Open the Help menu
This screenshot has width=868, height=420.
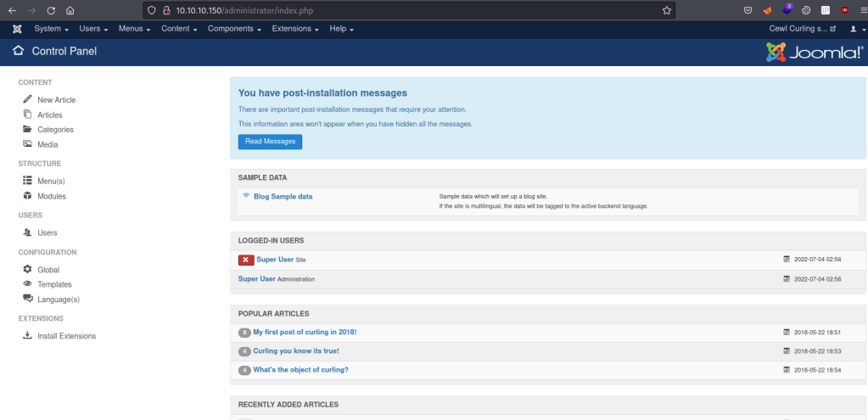coord(341,29)
